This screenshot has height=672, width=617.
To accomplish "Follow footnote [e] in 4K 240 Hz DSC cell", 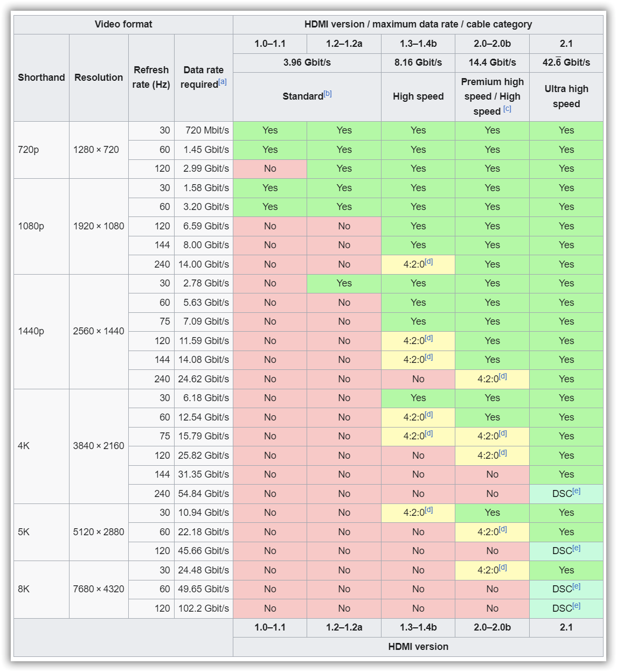I will pyautogui.click(x=577, y=491).
